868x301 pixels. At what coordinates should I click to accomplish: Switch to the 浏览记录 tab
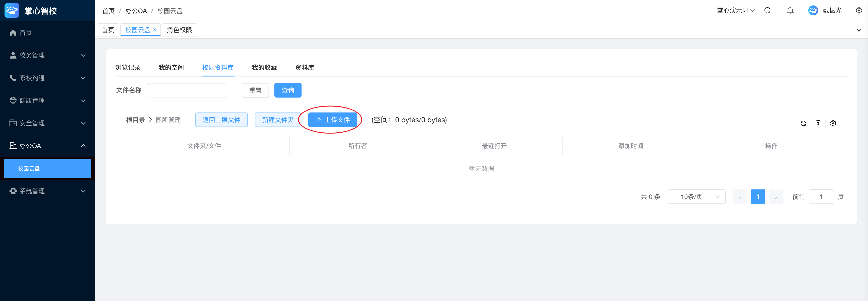tap(128, 67)
